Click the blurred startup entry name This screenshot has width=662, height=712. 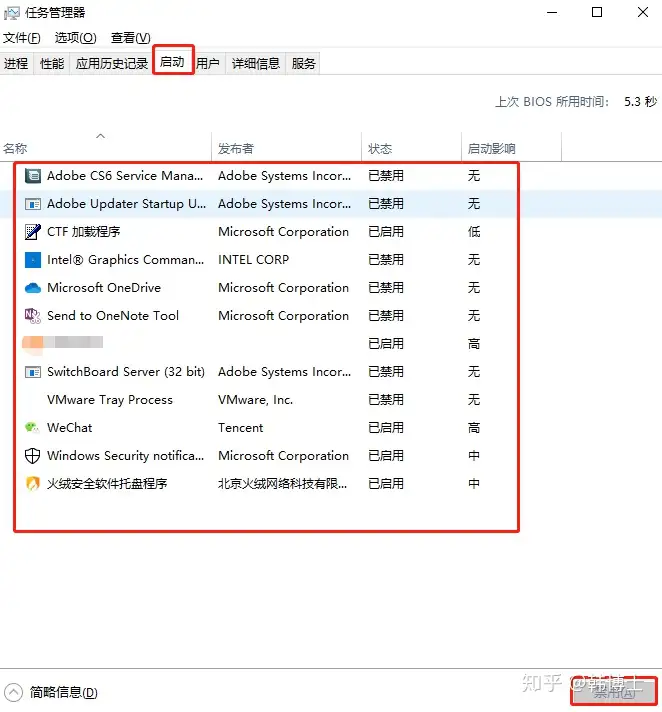pyautogui.click(x=63, y=342)
